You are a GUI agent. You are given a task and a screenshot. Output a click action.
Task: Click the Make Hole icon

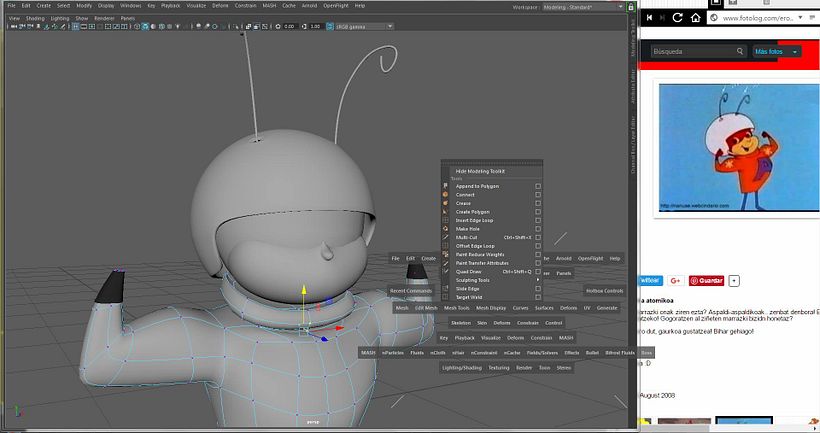click(445, 229)
